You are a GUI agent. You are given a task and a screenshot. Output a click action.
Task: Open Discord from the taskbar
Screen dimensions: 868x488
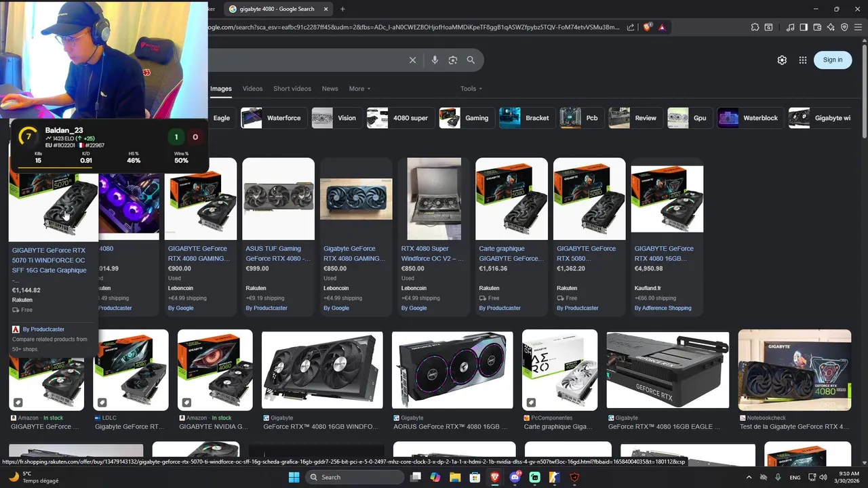[515, 477]
